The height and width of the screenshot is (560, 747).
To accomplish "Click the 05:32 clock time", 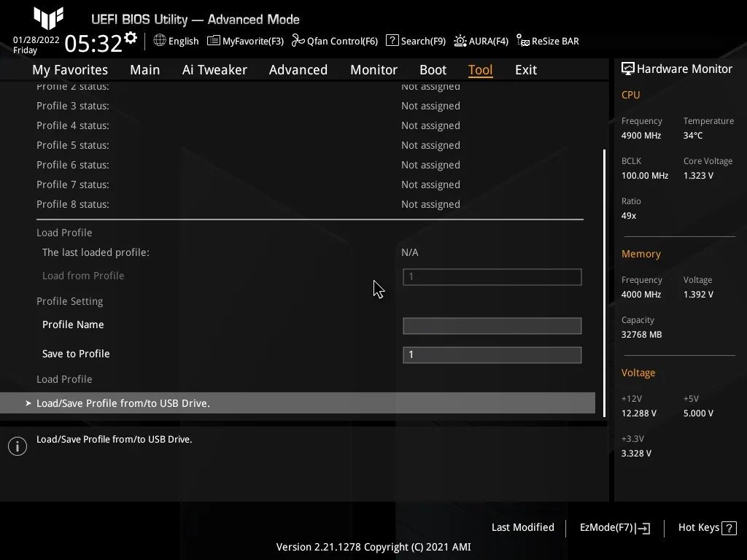I will (93, 43).
